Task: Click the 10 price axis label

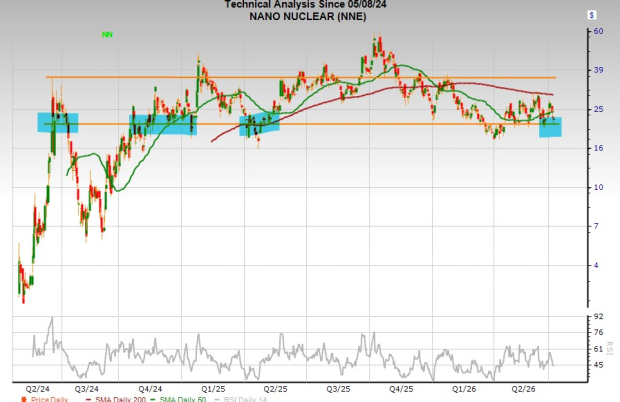Action: pyautogui.click(x=598, y=187)
